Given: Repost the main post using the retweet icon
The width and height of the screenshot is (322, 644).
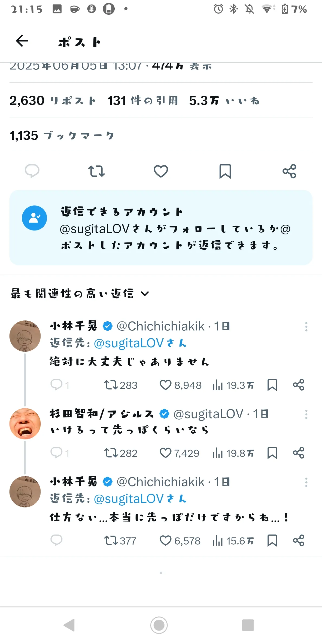Looking at the screenshot, I should click(96, 171).
